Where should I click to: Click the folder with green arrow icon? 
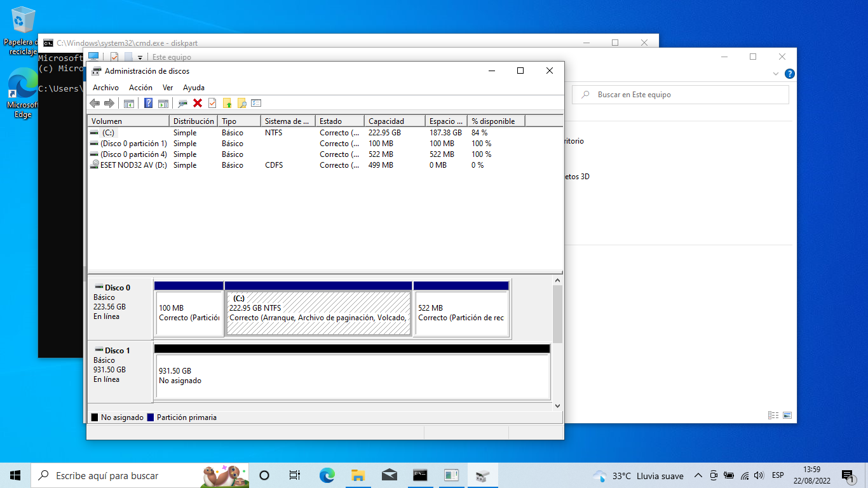coord(227,103)
